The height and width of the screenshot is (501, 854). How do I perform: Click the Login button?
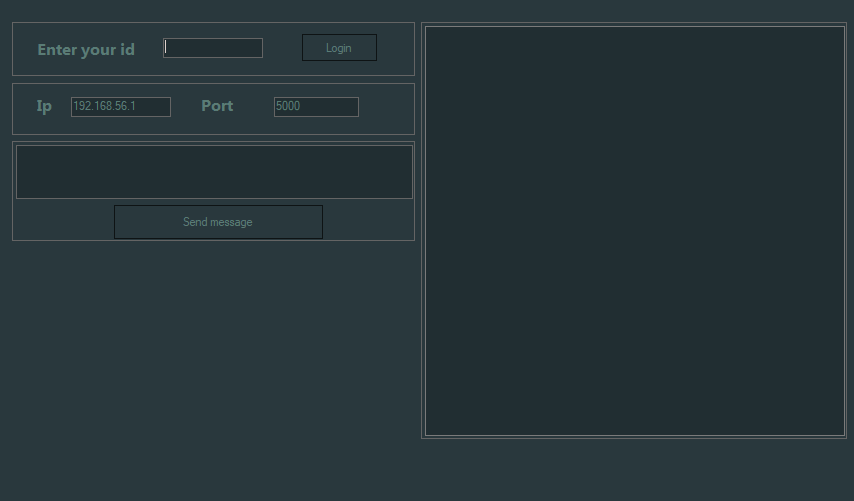(x=339, y=48)
